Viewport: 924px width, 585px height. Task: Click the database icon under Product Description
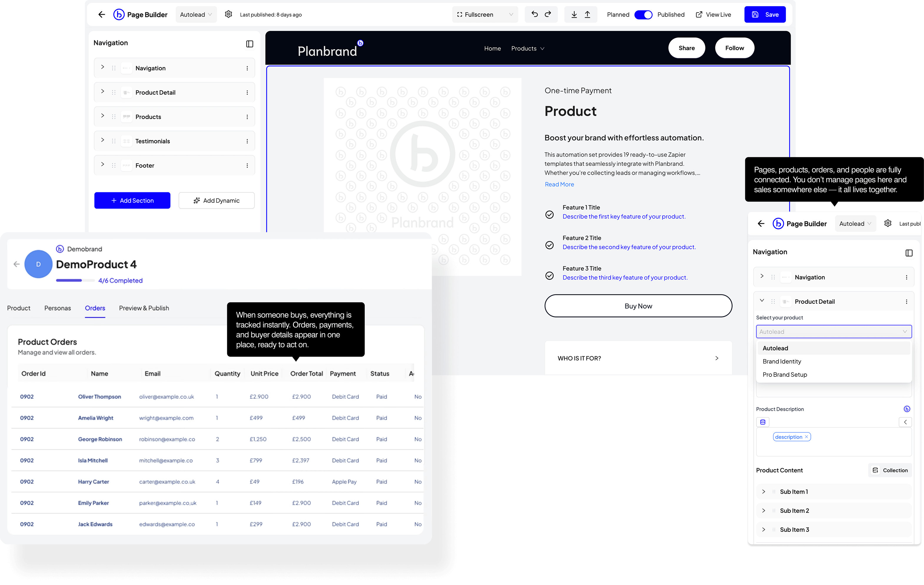[763, 422]
